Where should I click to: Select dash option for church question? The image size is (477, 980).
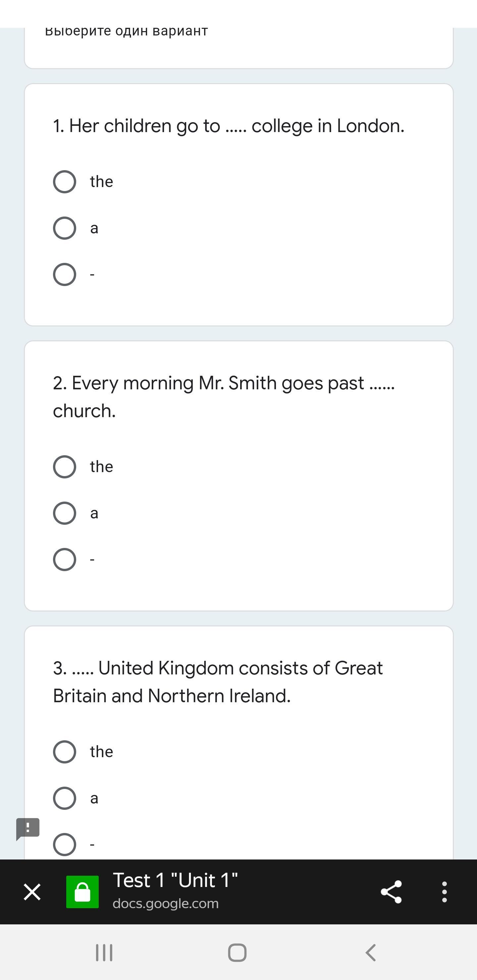pos(64,559)
